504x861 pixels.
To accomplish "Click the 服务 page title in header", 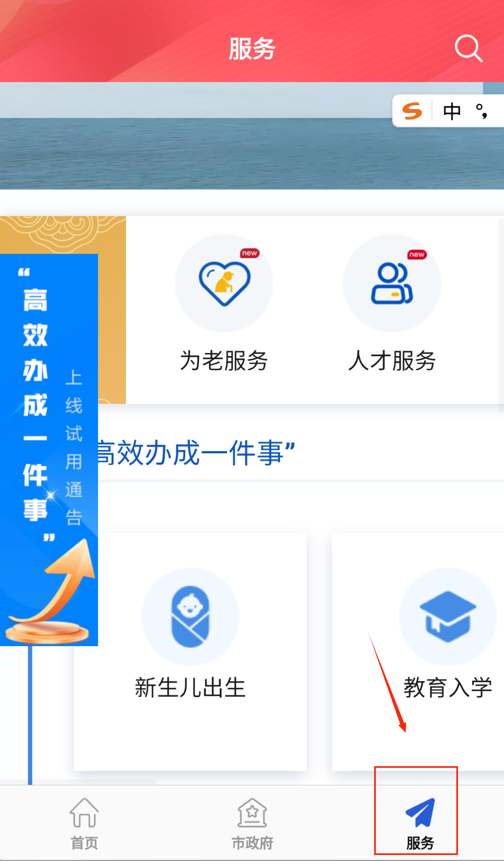I will (x=252, y=49).
